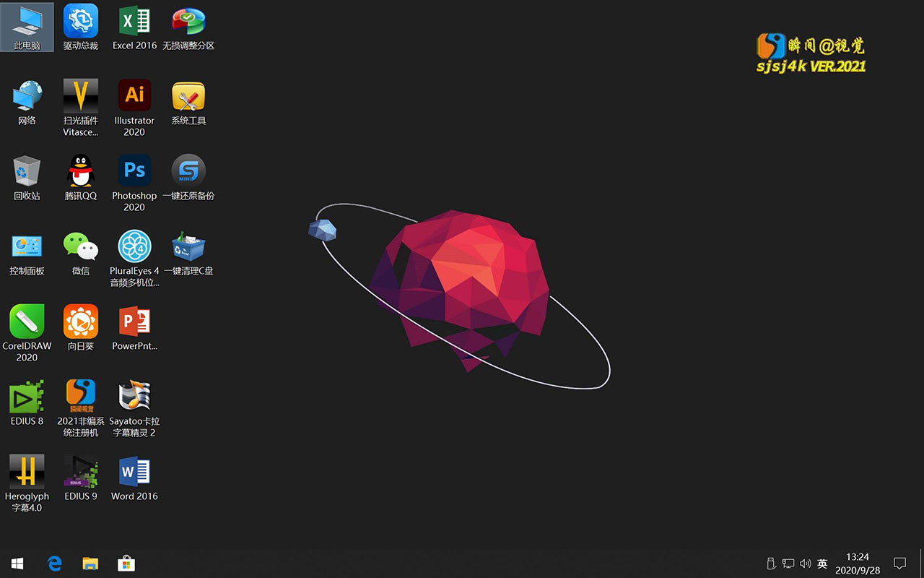Select the Excel 2016 shortcut

coord(134,27)
